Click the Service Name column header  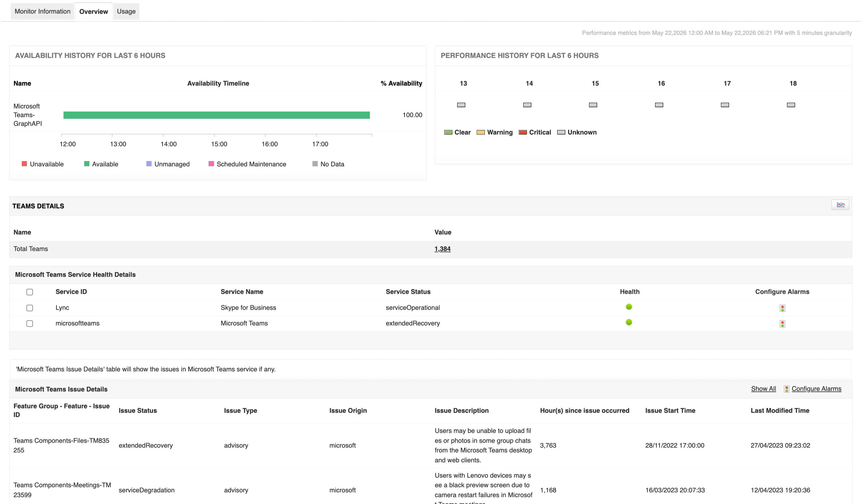pos(242,291)
